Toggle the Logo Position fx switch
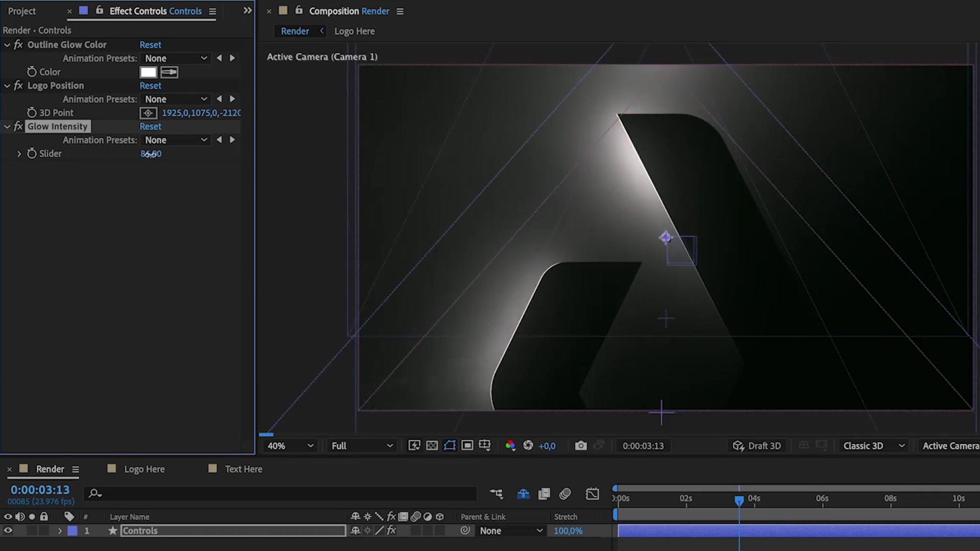Viewport: 980px width, 551px height. click(x=18, y=86)
